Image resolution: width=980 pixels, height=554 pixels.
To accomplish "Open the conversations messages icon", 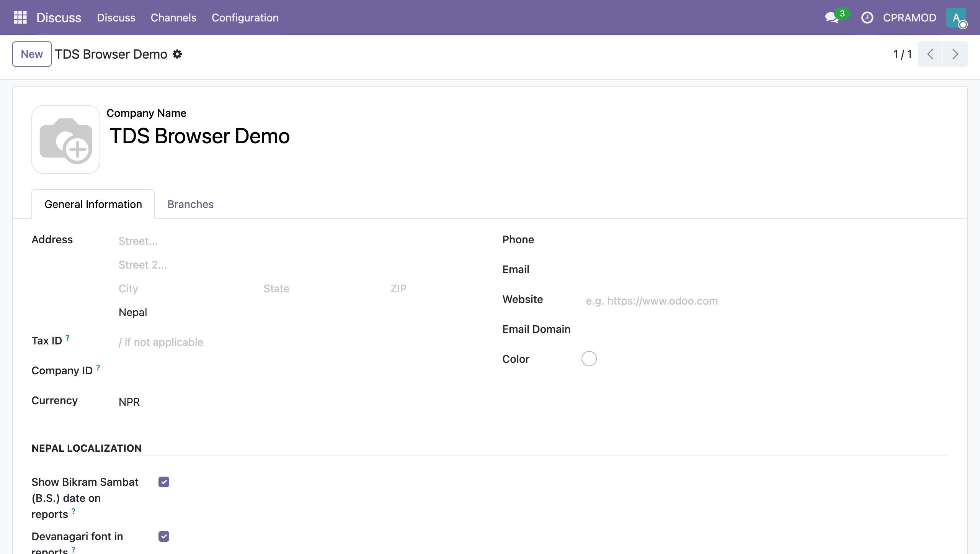I will pos(831,18).
